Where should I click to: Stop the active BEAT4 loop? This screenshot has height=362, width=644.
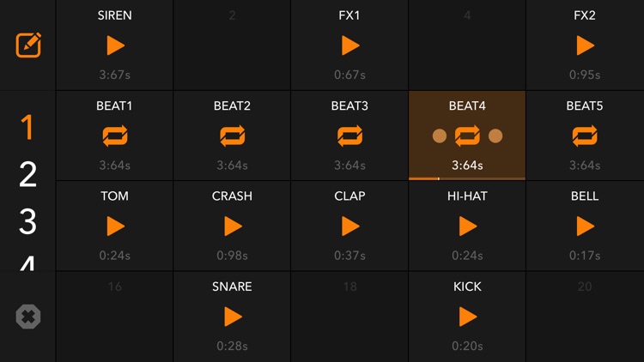[x=467, y=136]
